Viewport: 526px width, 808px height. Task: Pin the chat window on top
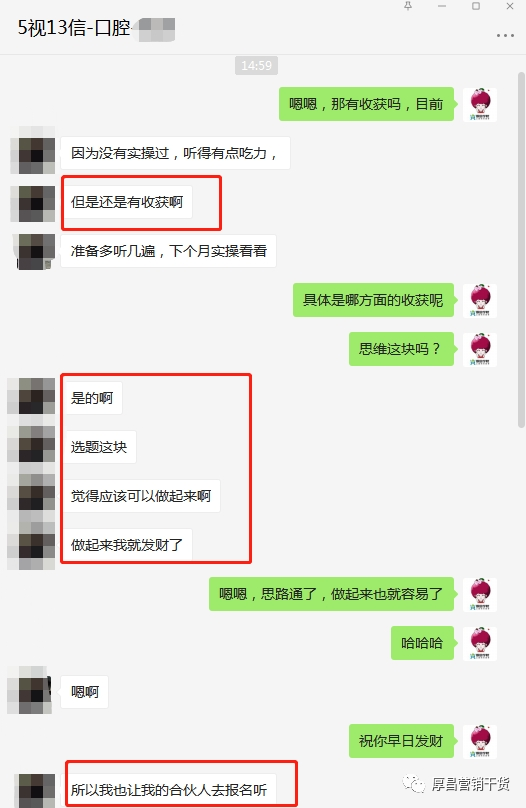(408, 6)
